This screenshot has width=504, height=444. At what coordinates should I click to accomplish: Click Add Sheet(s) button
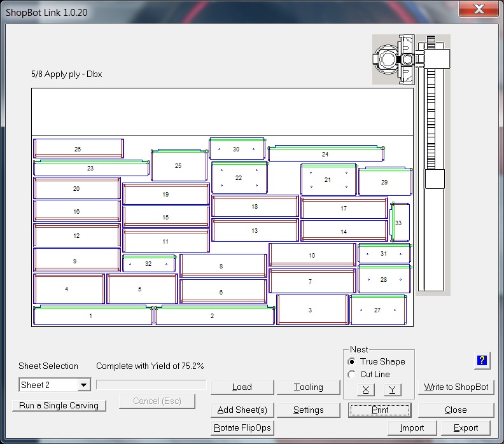pos(242,410)
